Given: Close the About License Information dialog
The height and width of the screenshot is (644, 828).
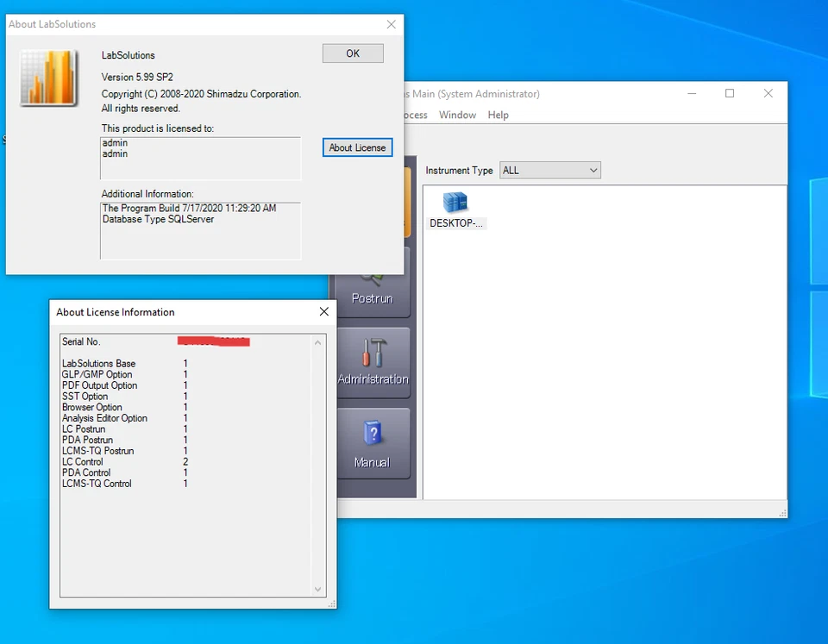Looking at the screenshot, I should [323, 311].
